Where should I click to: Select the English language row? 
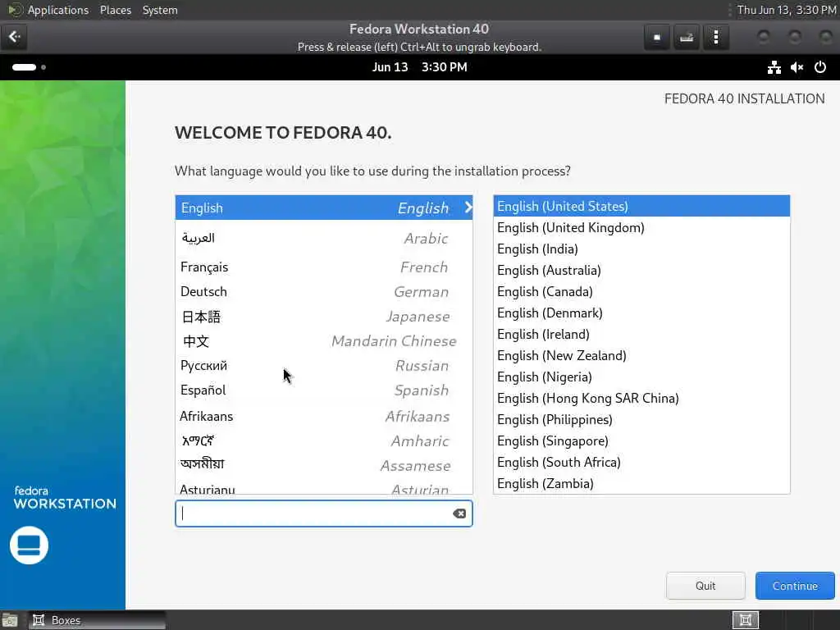324,208
